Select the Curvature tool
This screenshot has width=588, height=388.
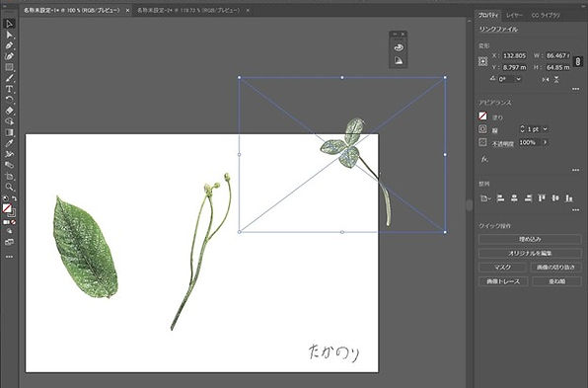pyautogui.click(x=10, y=56)
